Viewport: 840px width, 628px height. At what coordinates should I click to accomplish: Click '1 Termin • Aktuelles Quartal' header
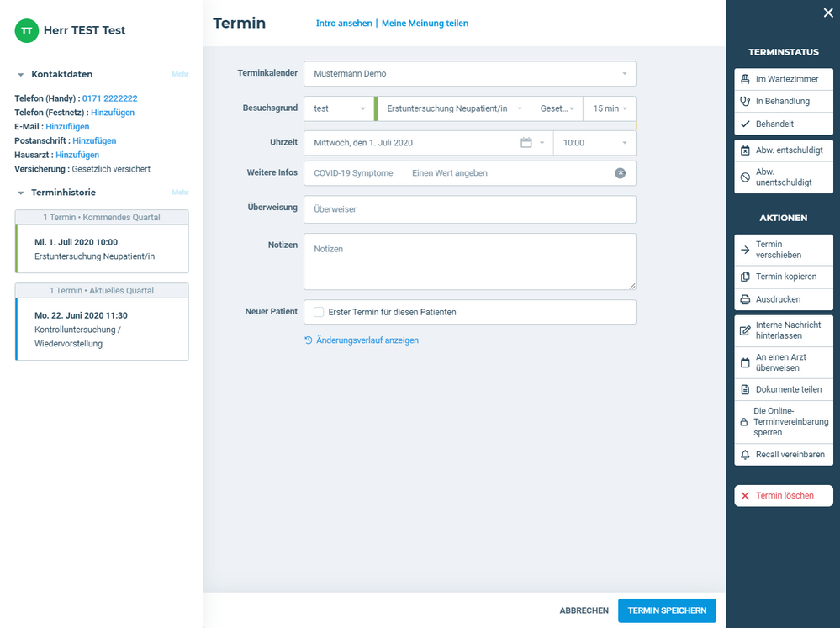[x=102, y=290]
